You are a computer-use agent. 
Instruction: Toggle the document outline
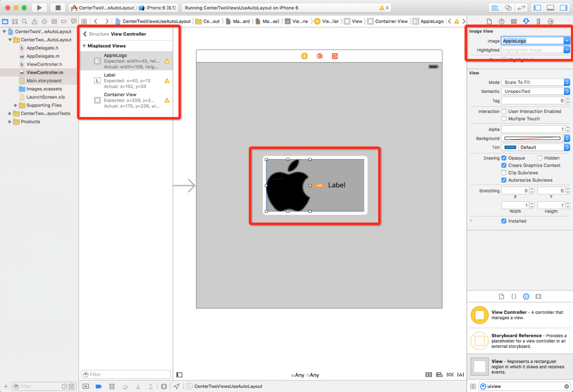tap(179, 375)
